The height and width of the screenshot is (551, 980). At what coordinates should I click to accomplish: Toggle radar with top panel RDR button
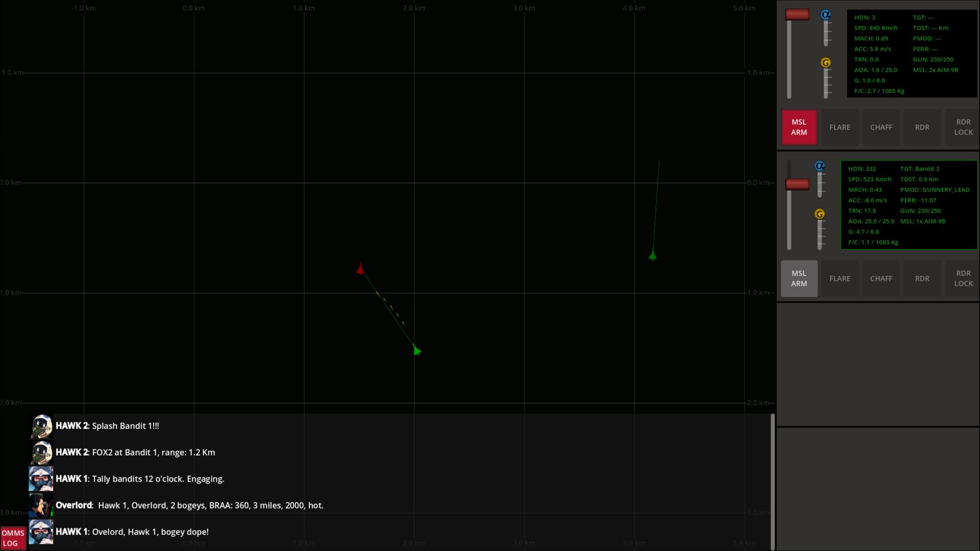(922, 127)
